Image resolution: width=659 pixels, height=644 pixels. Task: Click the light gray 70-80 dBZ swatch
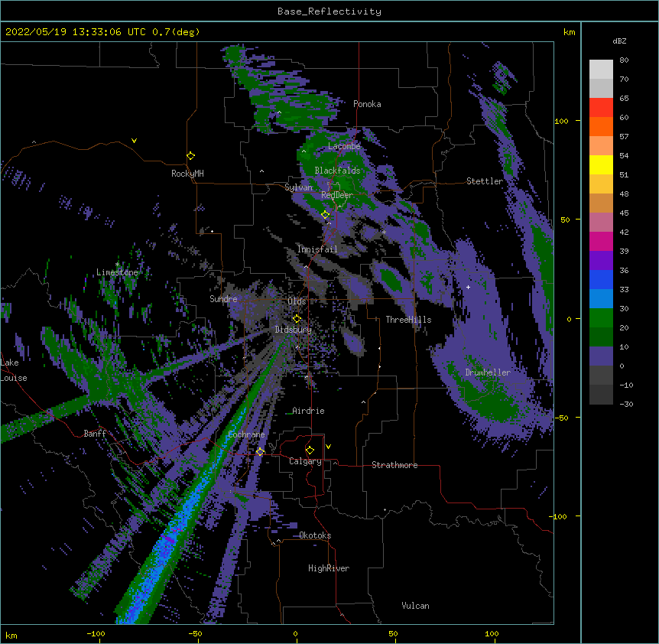pyautogui.click(x=601, y=70)
